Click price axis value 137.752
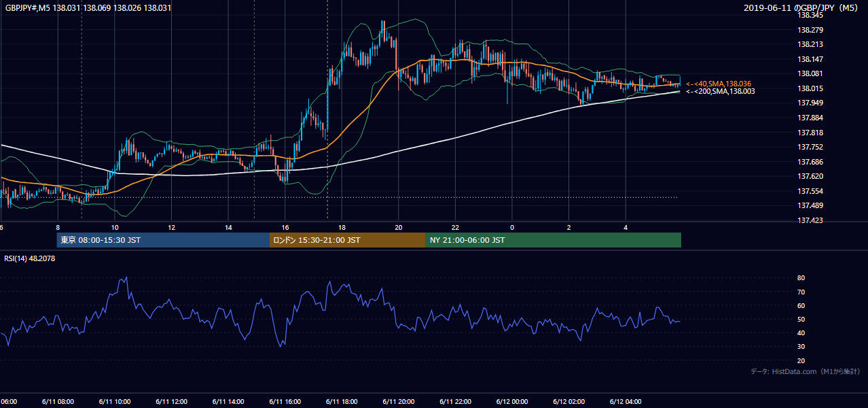The height and width of the screenshot is (408, 868). [810, 147]
